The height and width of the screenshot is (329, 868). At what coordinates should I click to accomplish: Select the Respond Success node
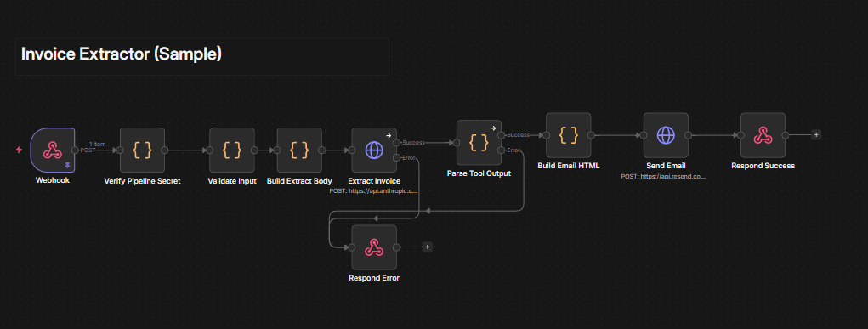click(763, 134)
